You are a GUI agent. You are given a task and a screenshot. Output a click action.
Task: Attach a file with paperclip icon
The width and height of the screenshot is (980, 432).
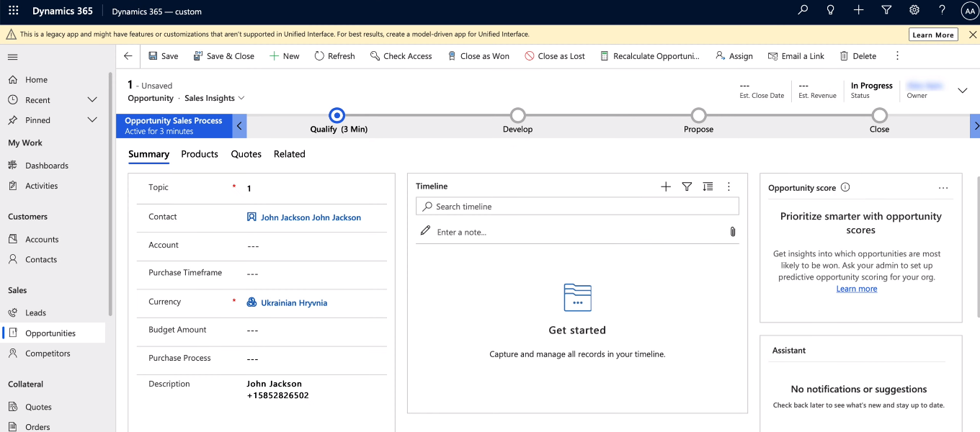coord(732,232)
